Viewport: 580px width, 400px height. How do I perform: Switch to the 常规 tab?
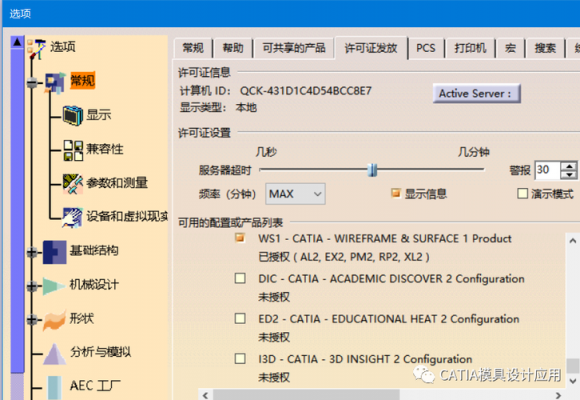click(193, 48)
